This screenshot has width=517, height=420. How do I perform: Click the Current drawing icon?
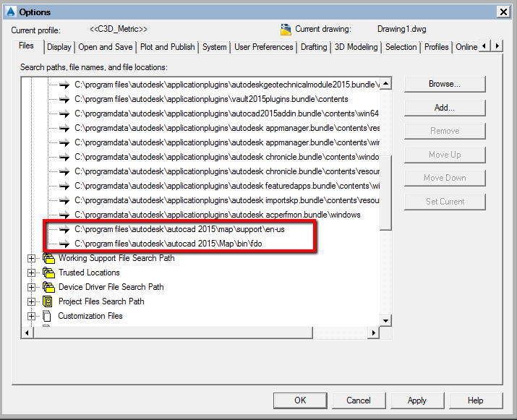pyautogui.click(x=286, y=30)
